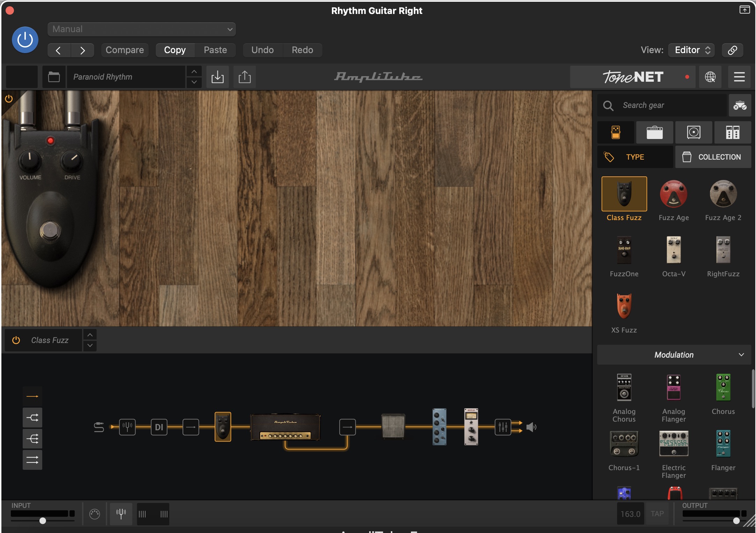Screen dimensions: 756x533
Task: Select the amplifier gear category
Action: pos(655,132)
